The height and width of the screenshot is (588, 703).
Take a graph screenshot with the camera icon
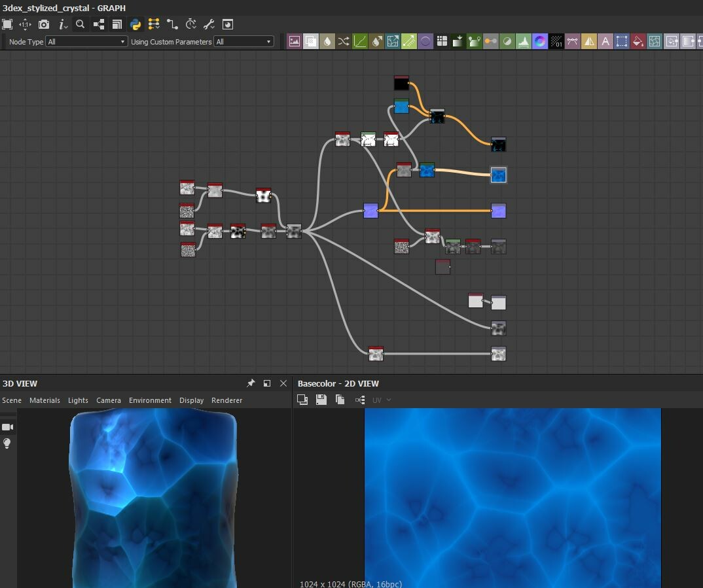(x=43, y=24)
